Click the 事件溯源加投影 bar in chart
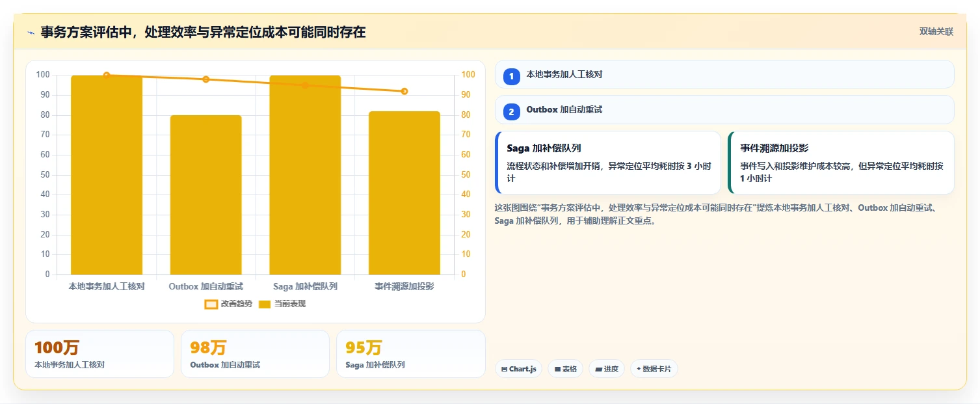Viewport: 980px width, 404px height. click(x=404, y=193)
